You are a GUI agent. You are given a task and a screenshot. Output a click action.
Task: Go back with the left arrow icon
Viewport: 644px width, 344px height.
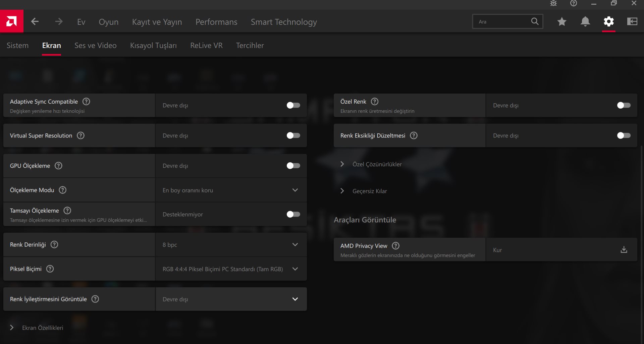tap(35, 22)
